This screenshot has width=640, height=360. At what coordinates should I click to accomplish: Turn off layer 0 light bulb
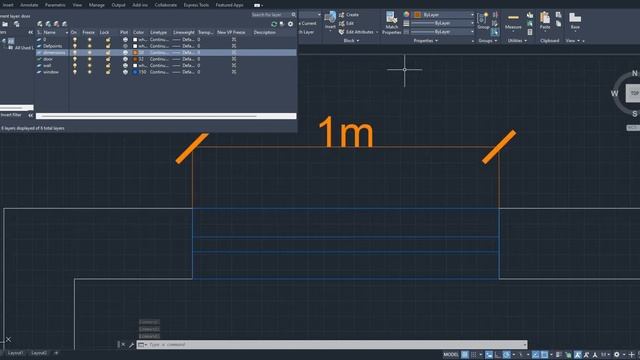pos(75,40)
